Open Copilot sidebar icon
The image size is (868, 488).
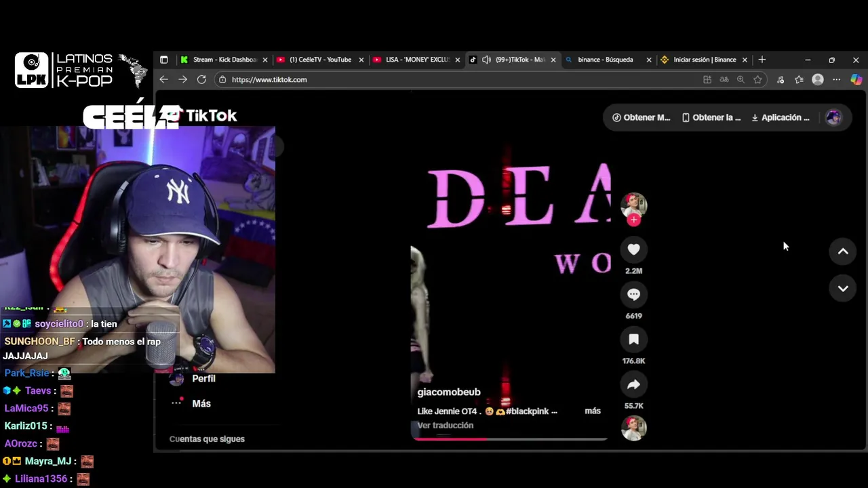(x=856, y=79)
